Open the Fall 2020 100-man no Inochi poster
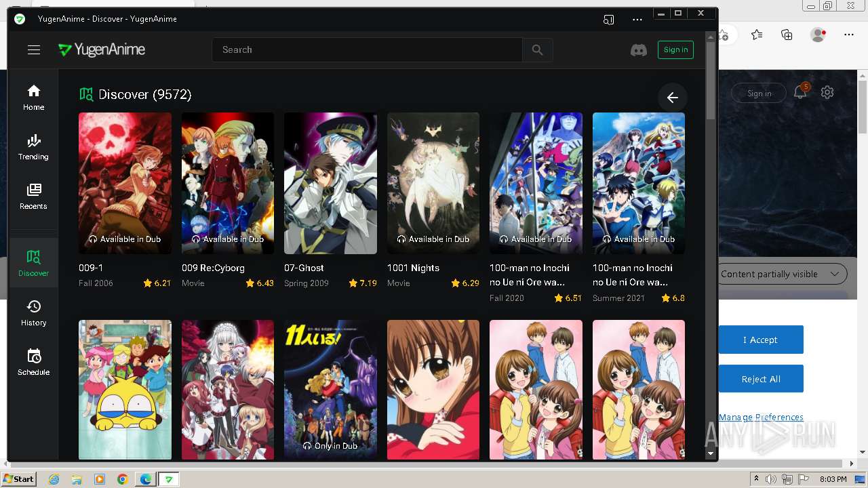The width and height of the screenshot is (868, 488). point(536,183)
